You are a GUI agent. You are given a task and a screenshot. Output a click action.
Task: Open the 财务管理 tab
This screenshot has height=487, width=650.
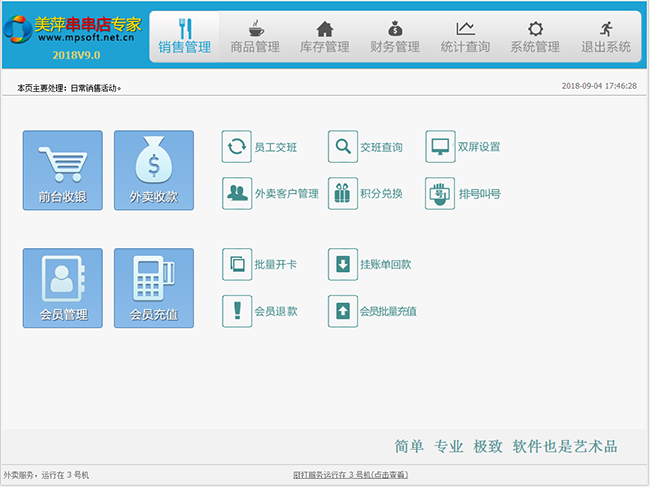[x=394, y=36]
